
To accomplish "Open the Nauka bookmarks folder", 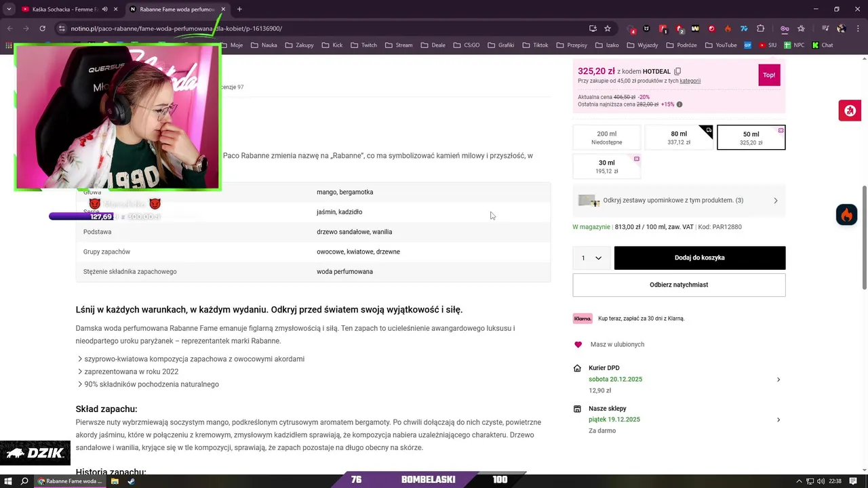I will click(264, 45).
